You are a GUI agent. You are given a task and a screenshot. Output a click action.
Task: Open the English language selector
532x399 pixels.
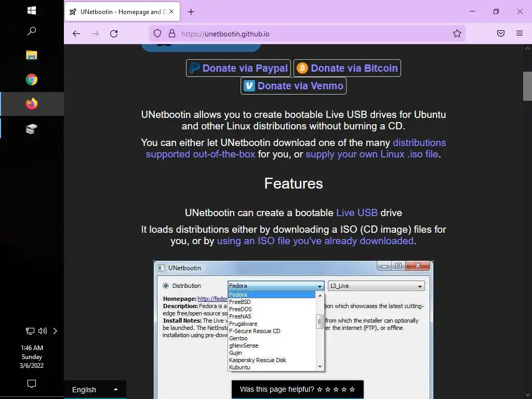pyautogui.click(x=95, y=390)
